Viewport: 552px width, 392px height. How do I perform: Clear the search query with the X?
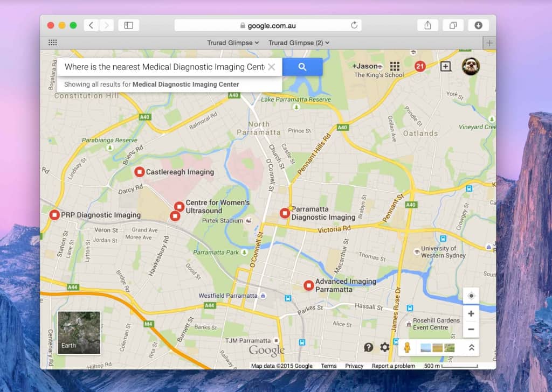click(x=272, y=67)
